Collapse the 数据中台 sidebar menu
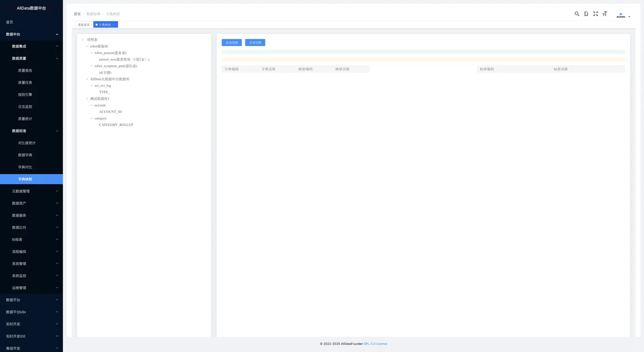 point(31,34)
